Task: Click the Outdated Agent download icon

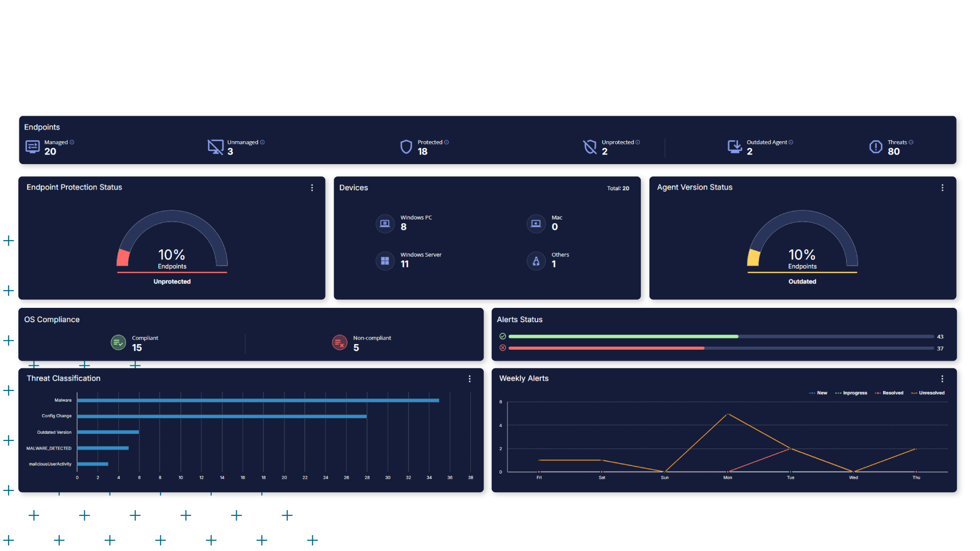Action: 735,147
